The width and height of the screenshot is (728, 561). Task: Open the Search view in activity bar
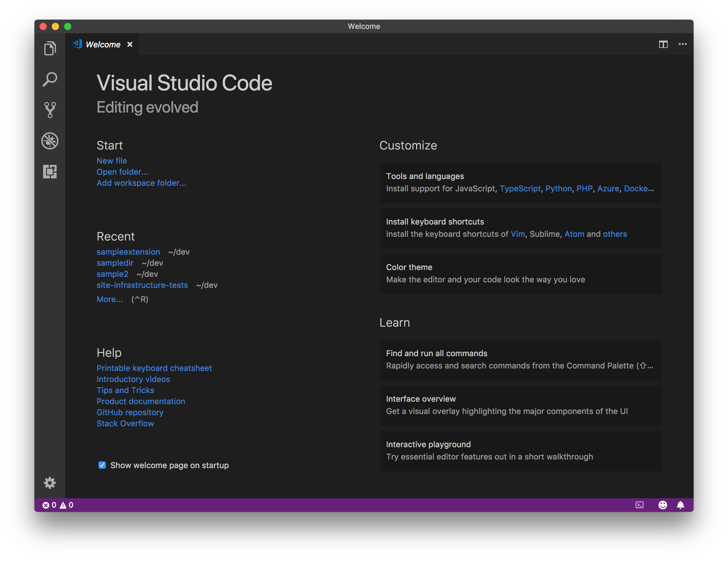(x=50, y=79)
